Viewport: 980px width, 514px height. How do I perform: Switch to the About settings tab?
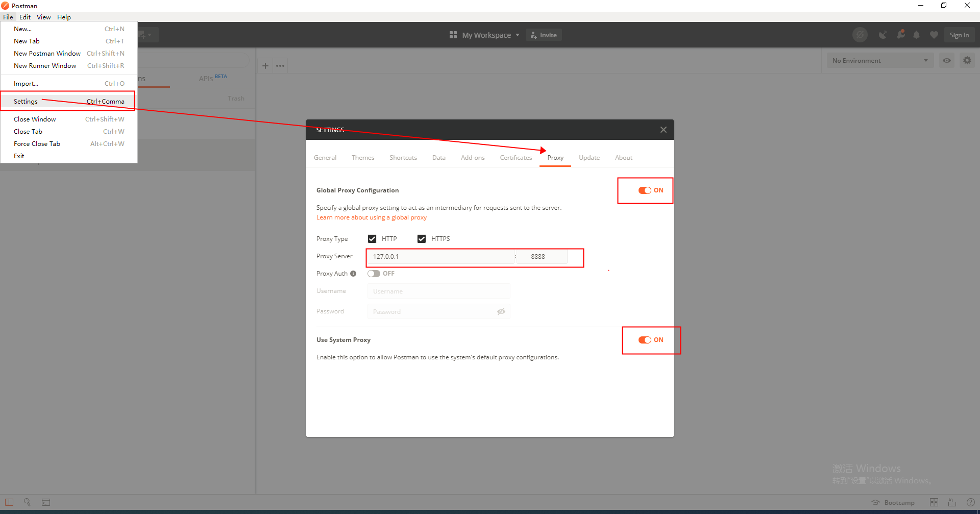tap(624, 158)
